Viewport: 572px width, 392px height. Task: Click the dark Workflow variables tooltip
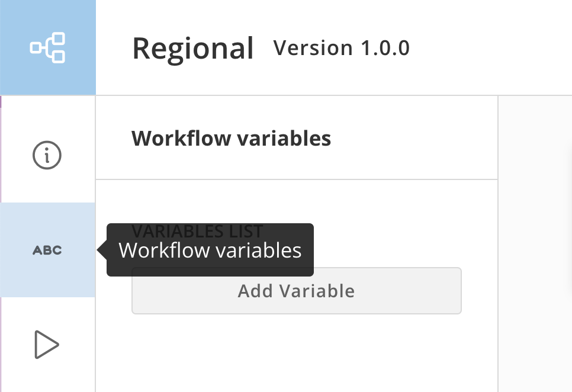coord(210,250)
